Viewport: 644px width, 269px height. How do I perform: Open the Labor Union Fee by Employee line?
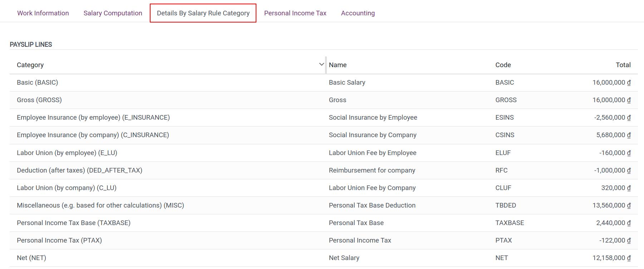[x=373, y=153]
